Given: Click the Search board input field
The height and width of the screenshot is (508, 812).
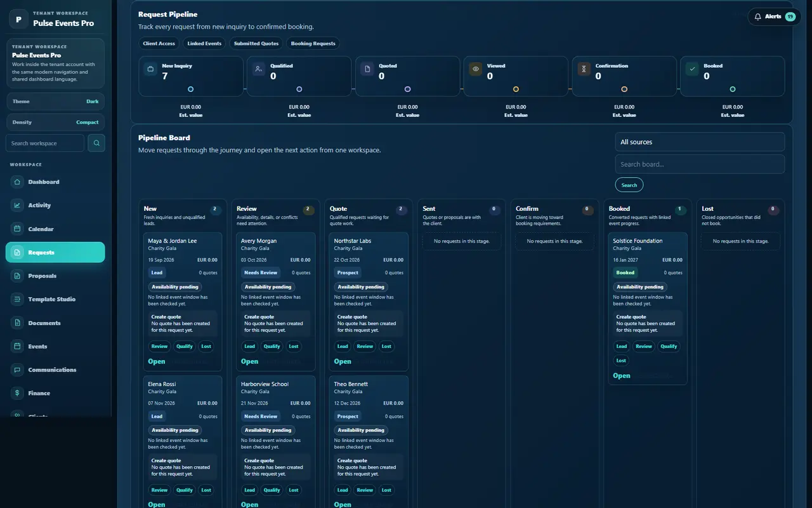Looking at the screenshot, I should point(700,164).
